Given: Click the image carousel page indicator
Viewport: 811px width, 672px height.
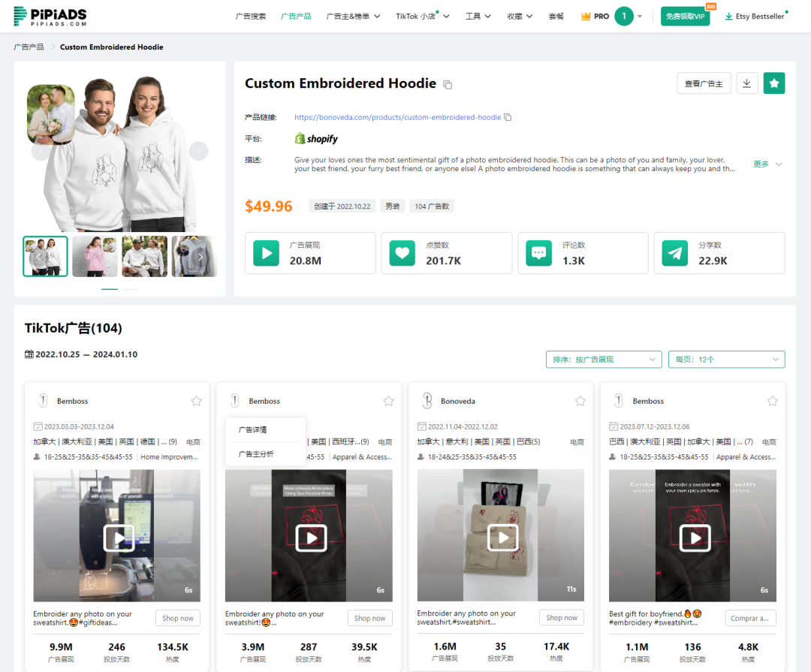Looking at the screenshot, I should (120, 288).
